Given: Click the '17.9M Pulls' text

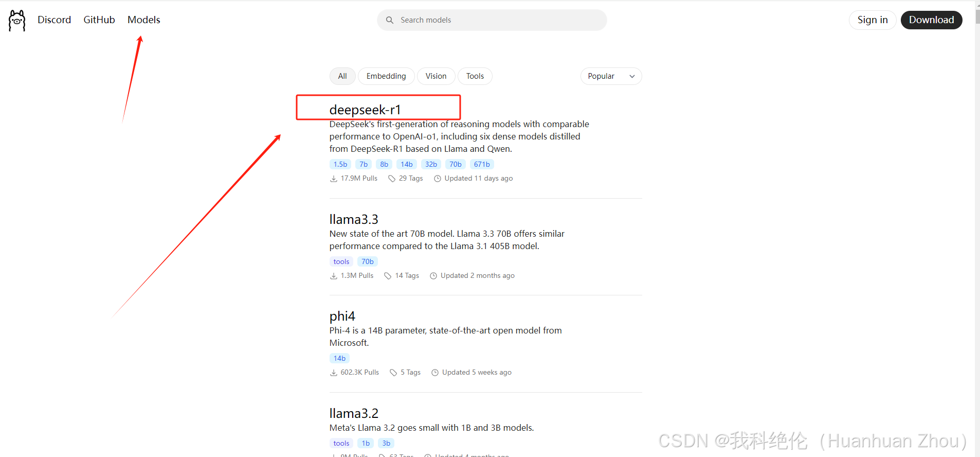Looking at the screenshot, I should [x=359, y=179].
